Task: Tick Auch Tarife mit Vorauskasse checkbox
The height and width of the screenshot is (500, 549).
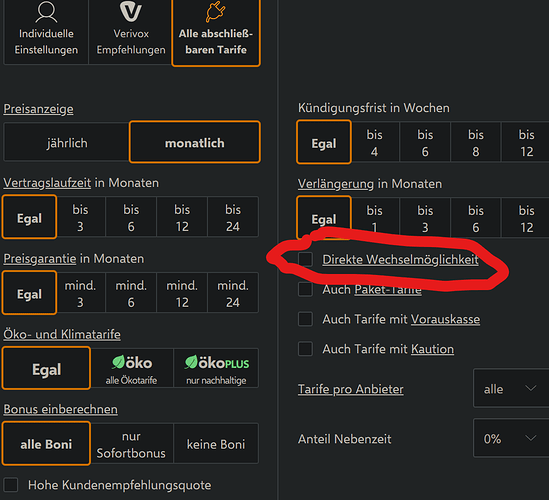Action: [x=305, y=319]
